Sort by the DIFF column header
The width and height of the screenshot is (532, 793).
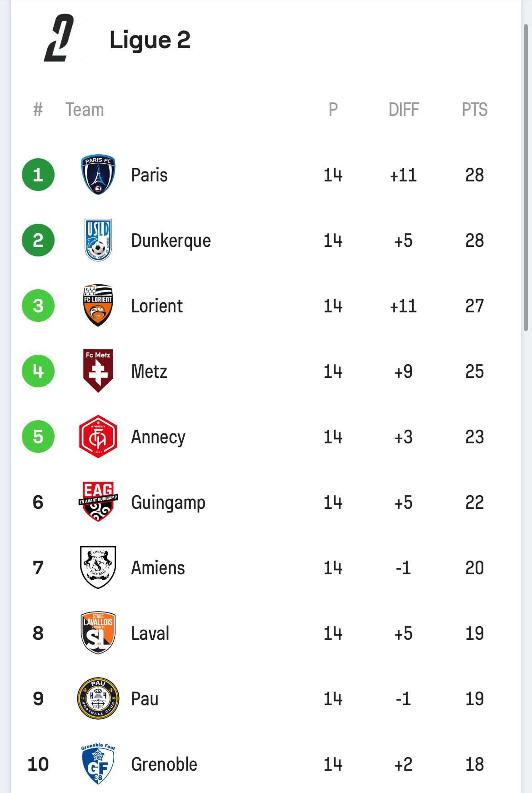coord(404,110)
